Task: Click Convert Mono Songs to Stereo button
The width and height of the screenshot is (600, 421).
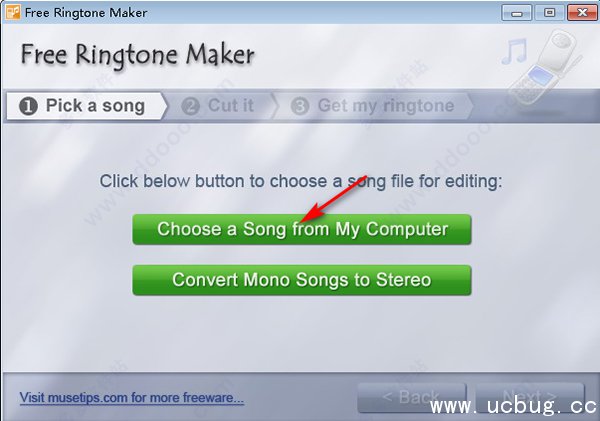Action: tap(302, 280)
